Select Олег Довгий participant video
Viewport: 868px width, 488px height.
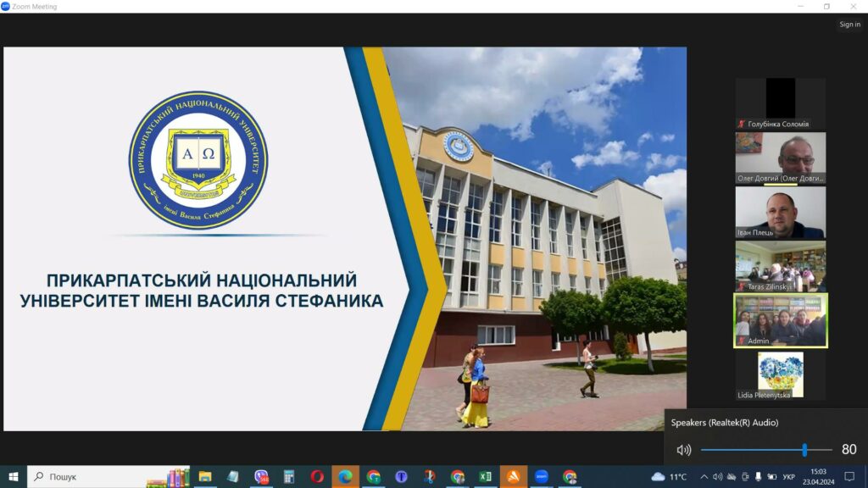tap(780, 158)
